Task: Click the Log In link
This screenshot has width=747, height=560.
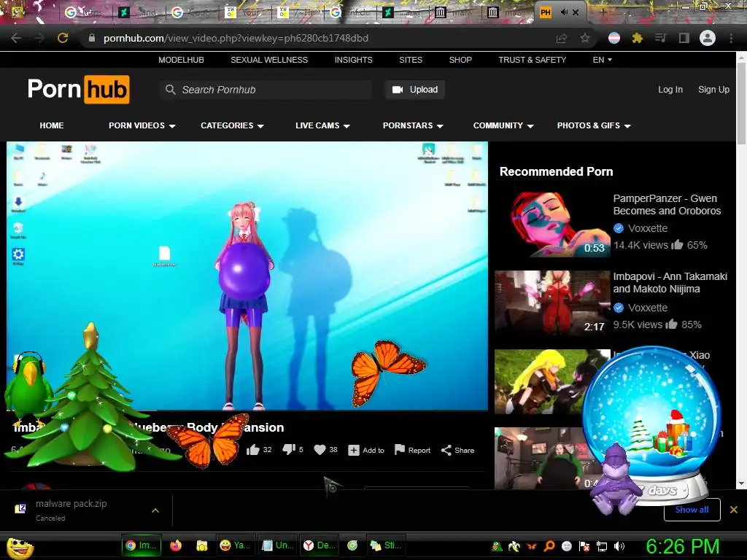Action: (670, 90)
